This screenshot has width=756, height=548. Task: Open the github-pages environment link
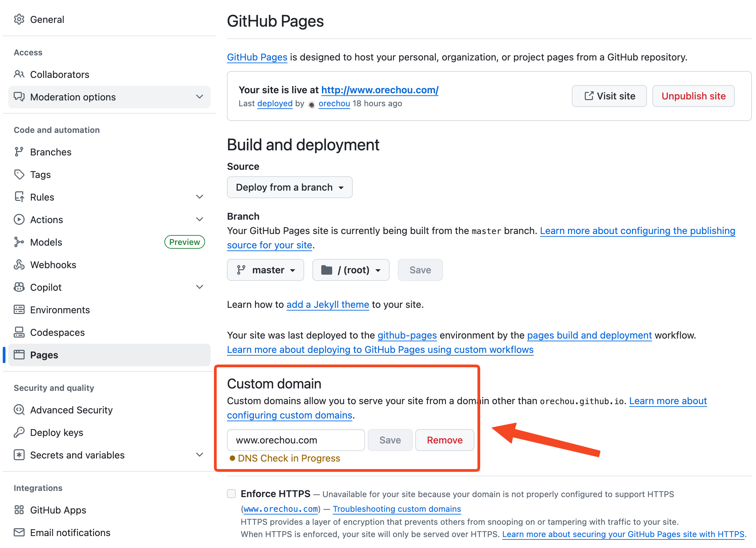[407, 335]
